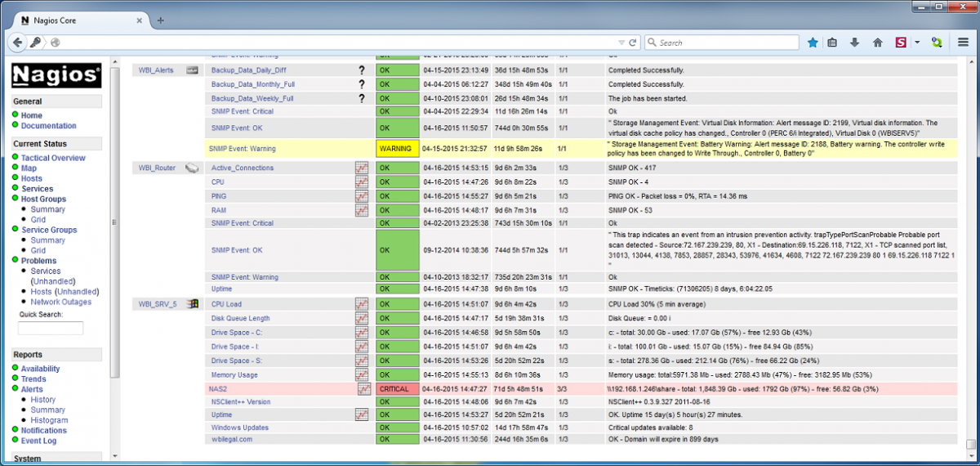Screen dimensions: 980x466
Task: Open the alerts Histogram link
Action: 49,420
